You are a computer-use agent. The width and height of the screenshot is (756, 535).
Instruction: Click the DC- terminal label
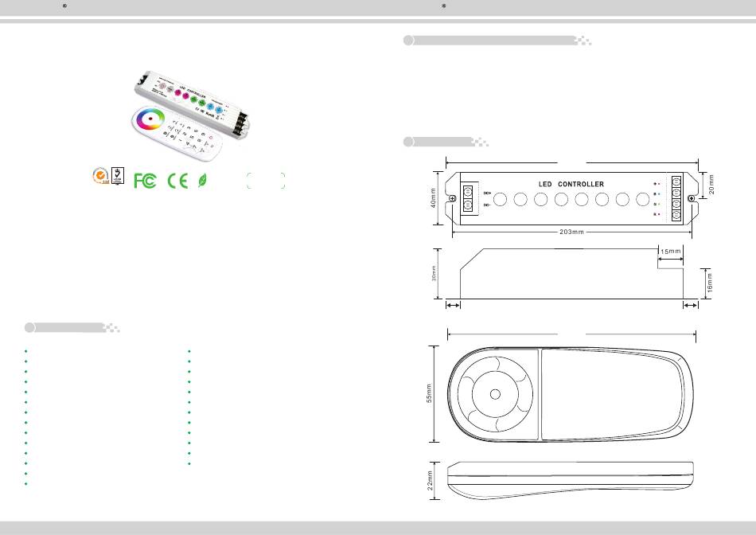[487, 205]
